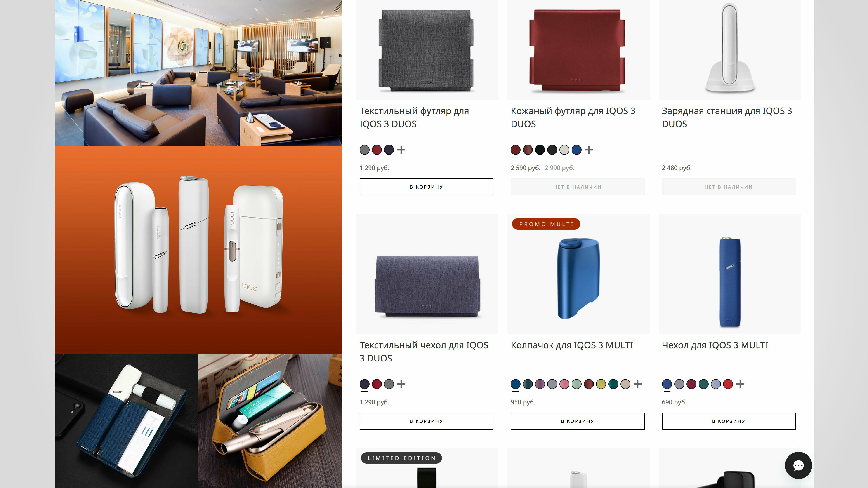
Task: Select gray swatch for Текстильный чехол
Action: pyautogui.click(x=389, y=384)
